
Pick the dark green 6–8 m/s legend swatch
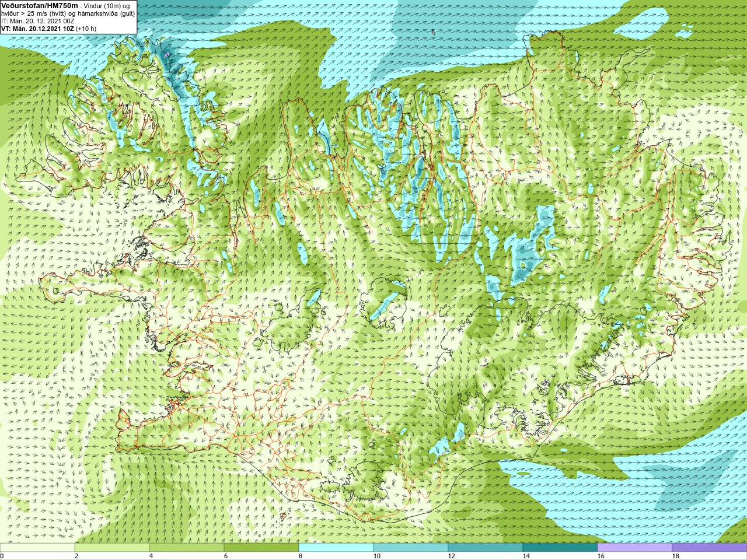click(261, 548)
